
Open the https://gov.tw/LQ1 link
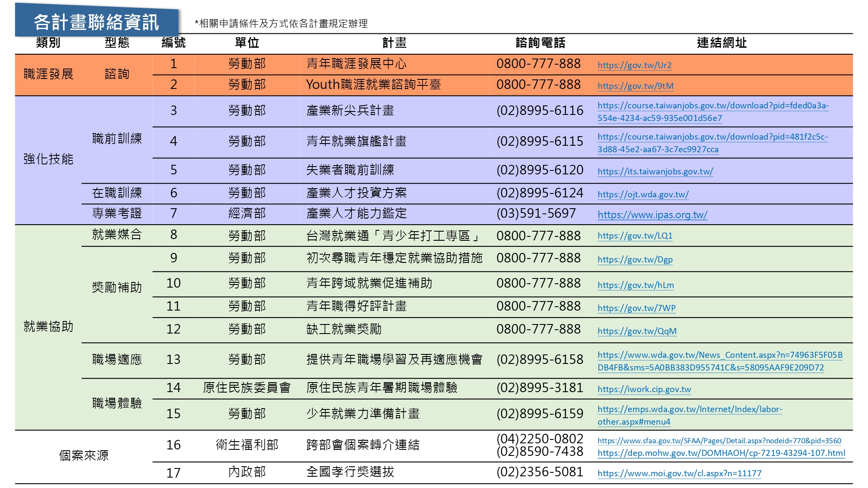635,236
